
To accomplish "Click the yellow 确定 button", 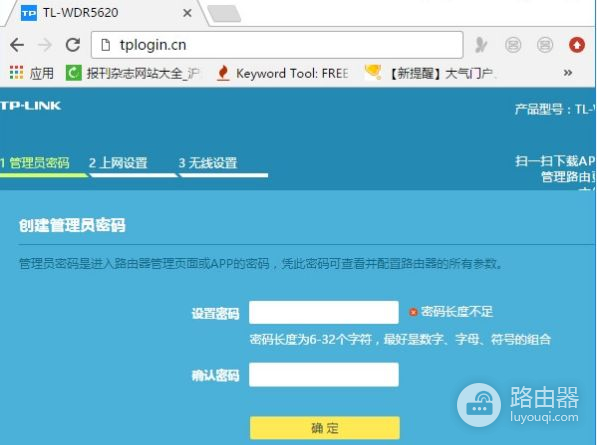I will [x=325, y=428].
